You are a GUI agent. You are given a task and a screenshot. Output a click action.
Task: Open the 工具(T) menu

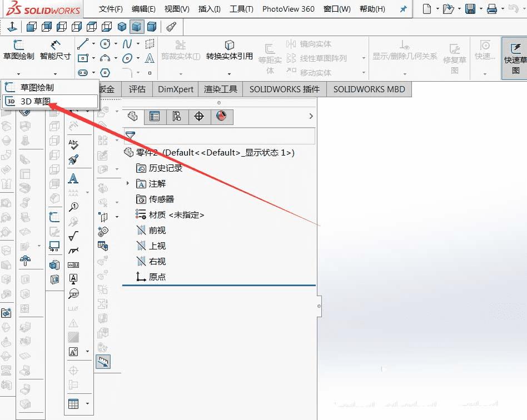pyautogui.click(x=241, y=9)
